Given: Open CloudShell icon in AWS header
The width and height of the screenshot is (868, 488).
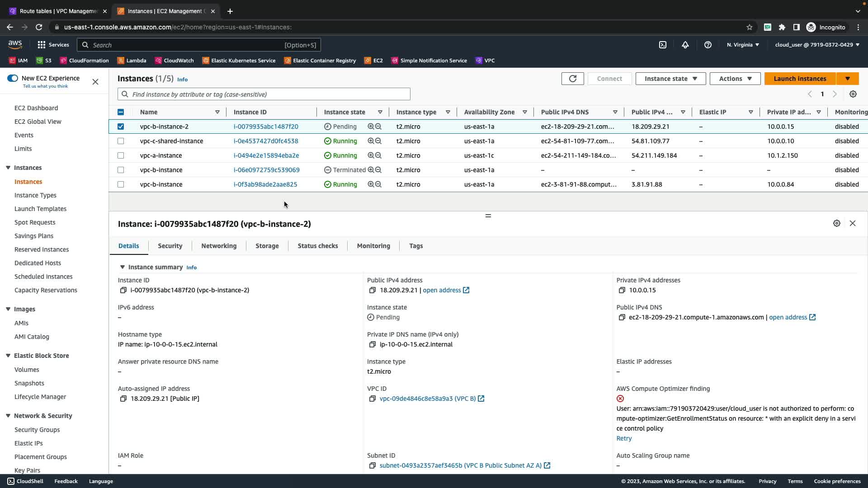Looking at the screenshot, I should (662, 45).
